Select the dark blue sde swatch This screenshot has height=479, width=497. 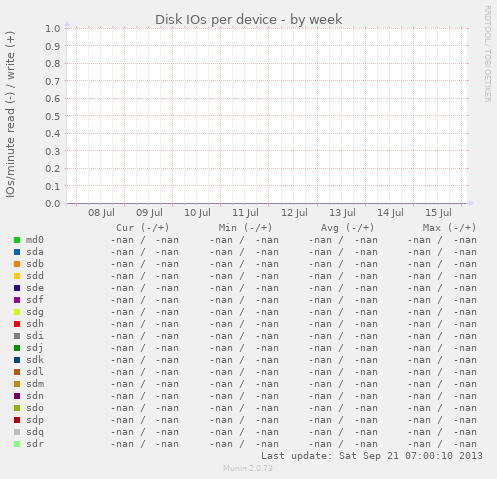point(17,288)
